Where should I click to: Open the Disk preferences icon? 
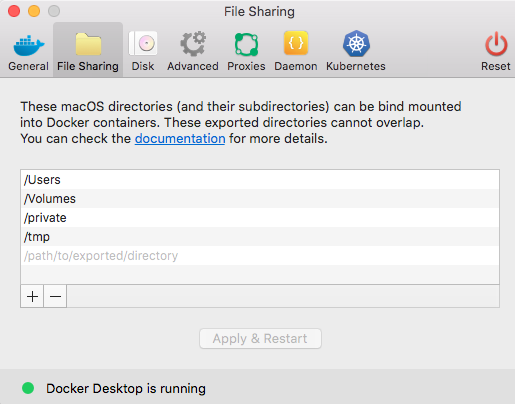(143, 43)
